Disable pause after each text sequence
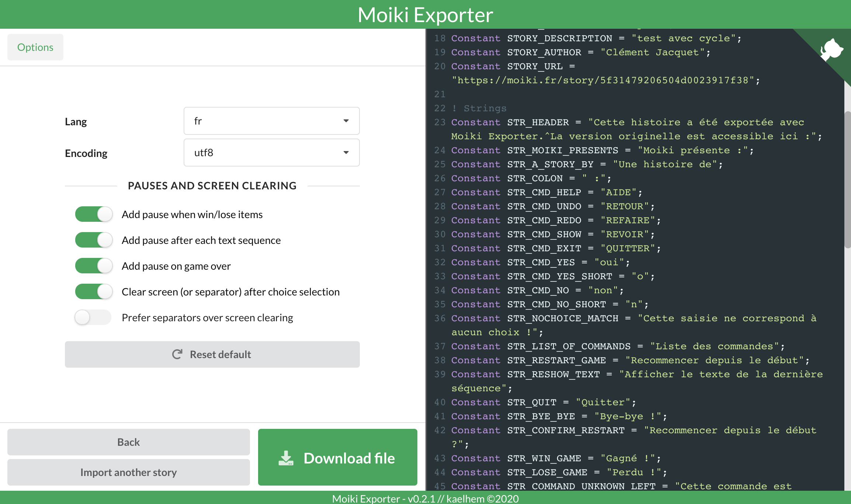The width and height of the screenshot is (851, 504). tap(94, 240)
